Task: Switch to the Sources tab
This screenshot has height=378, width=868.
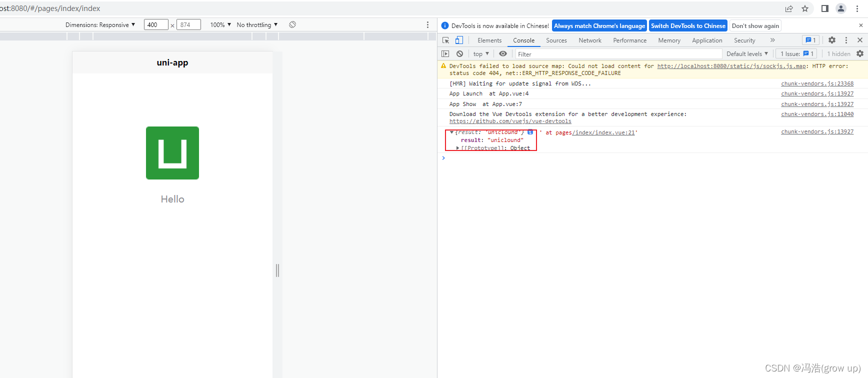Action: (x=556, y=40)
